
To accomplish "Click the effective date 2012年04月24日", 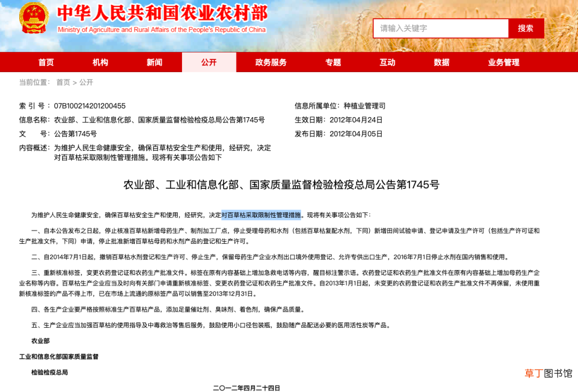I will tap(356, 120).
